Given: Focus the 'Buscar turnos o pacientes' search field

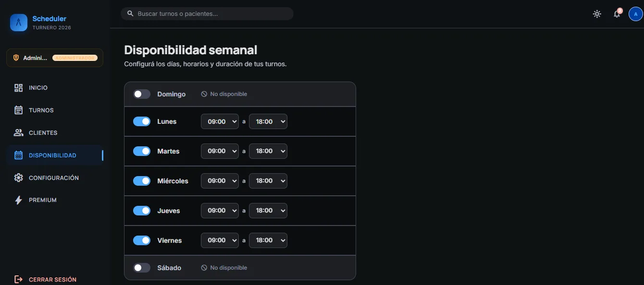Looking at the screenshot, I should pos(207,14).
